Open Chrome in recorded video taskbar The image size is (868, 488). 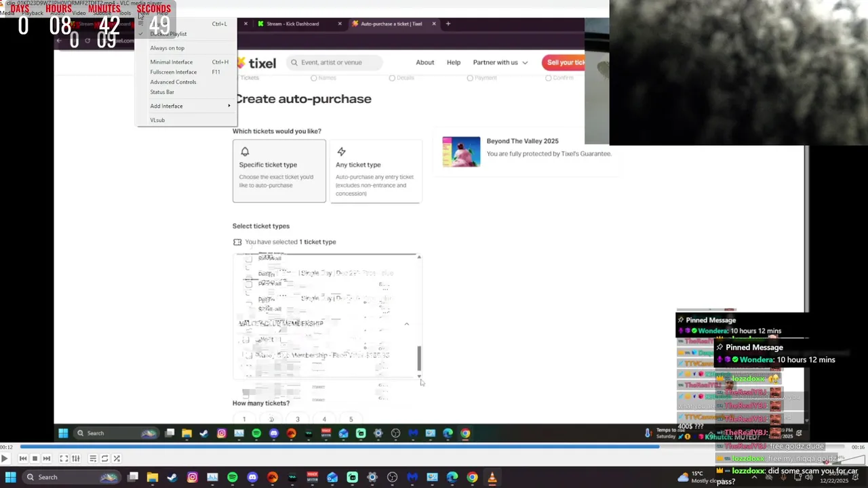465,433
